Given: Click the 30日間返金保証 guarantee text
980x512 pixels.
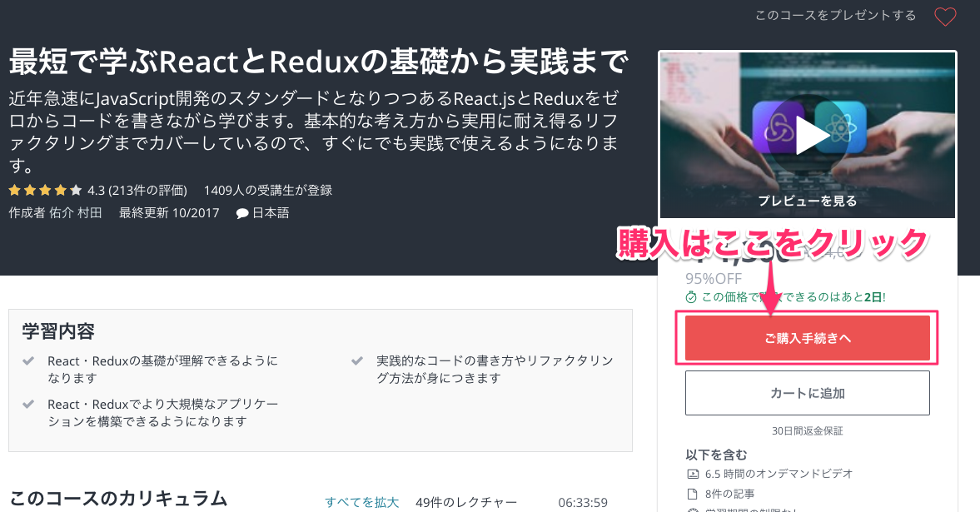Looking at the screenshot, I should [807, 430].
